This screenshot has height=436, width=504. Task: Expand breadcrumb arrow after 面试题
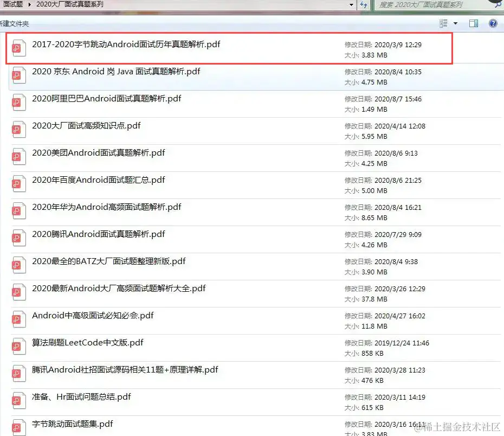coord(29,4)
